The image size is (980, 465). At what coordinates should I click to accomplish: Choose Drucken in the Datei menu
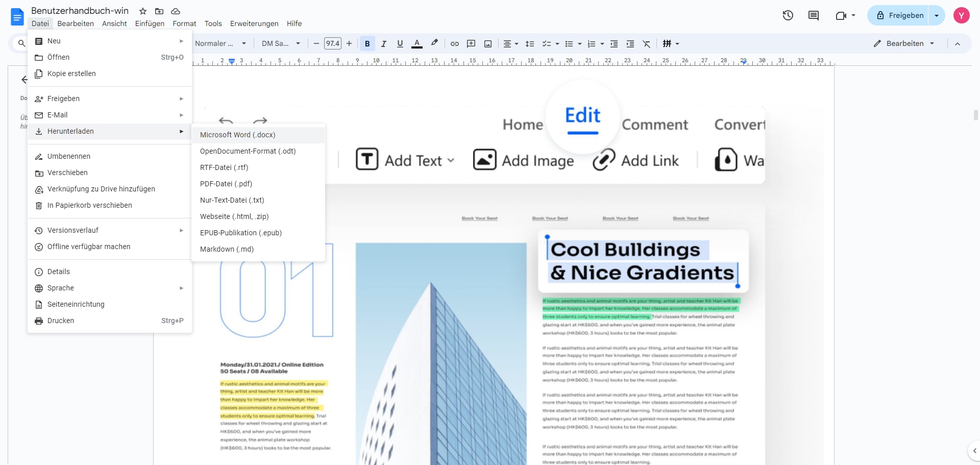110,321
